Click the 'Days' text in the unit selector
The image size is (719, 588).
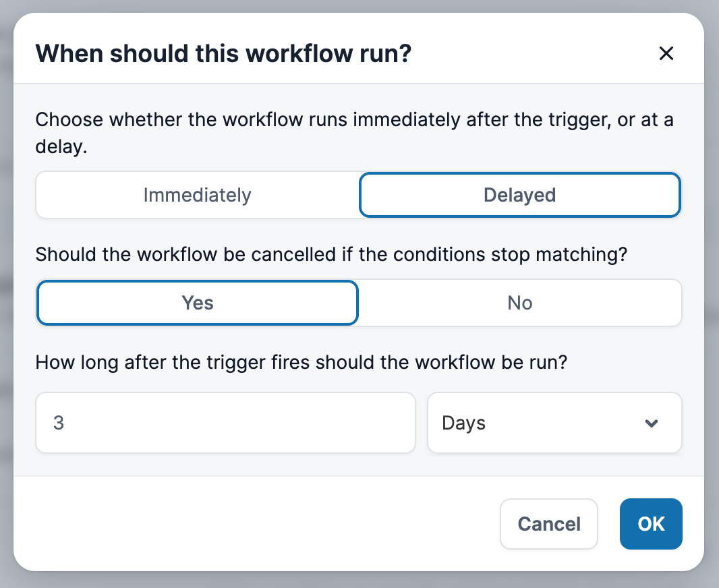(463, 423)
